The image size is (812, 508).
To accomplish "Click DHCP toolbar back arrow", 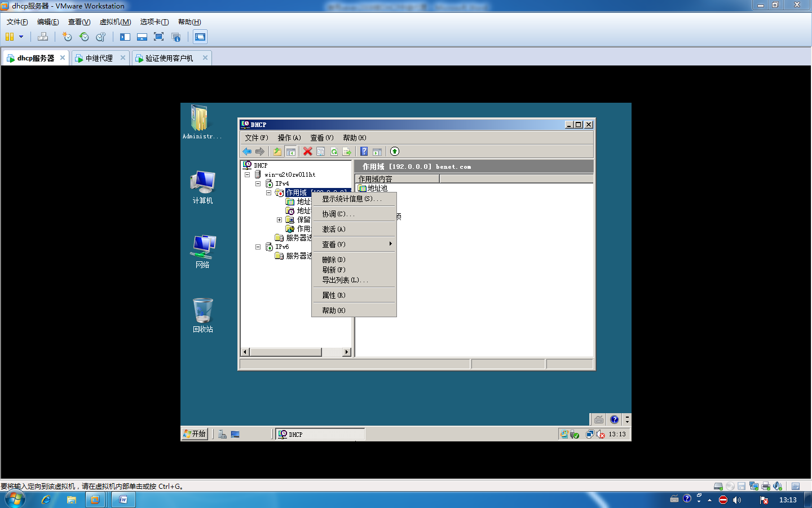I will [247, 151].
